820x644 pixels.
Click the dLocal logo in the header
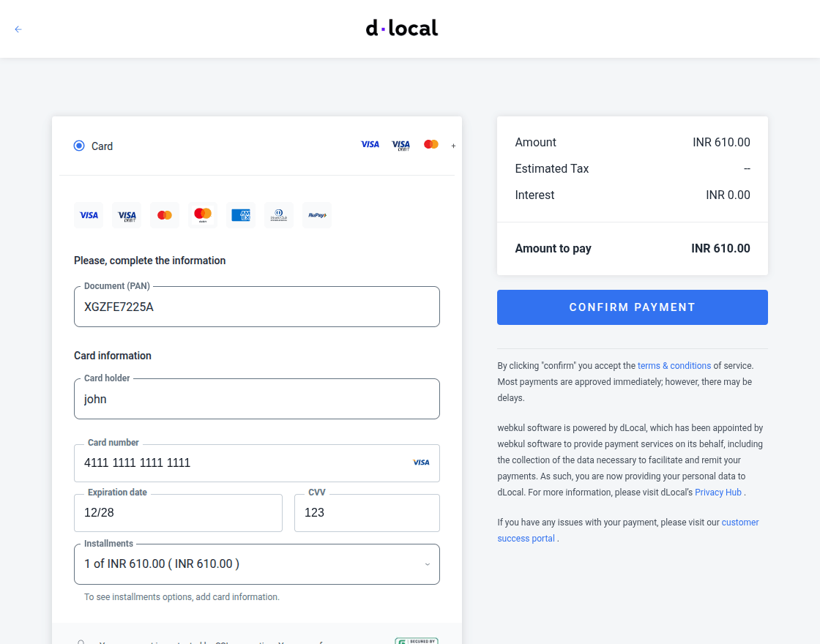401,28
